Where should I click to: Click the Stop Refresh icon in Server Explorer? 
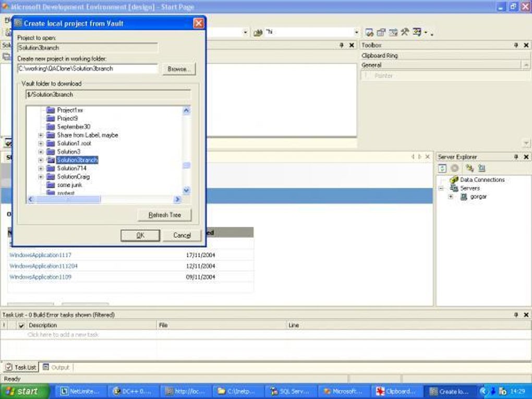(x=454, y=168)
